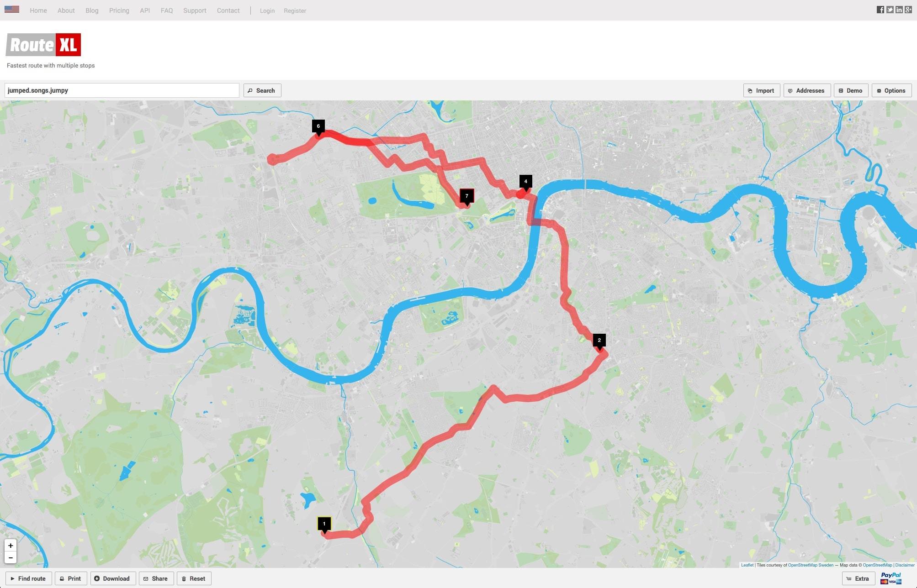The width and height of the screenshot is (917, 588).
Task: Click map stop marker 2
Action: click(599, 341)
